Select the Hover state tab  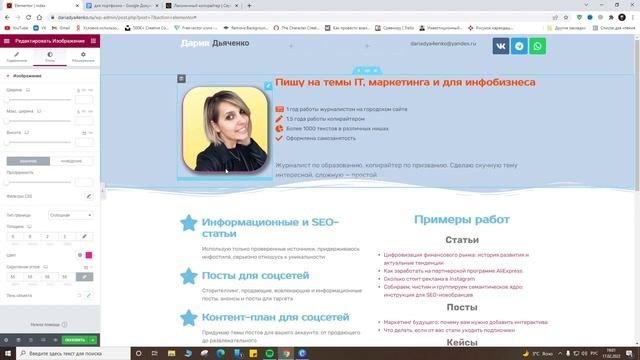(x=71, y=161)
